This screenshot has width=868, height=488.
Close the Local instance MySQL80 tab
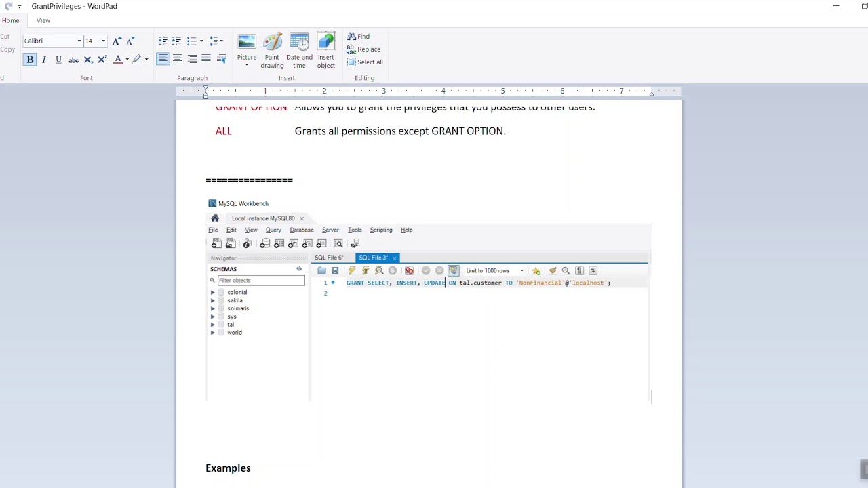click(x=302, y=218)
